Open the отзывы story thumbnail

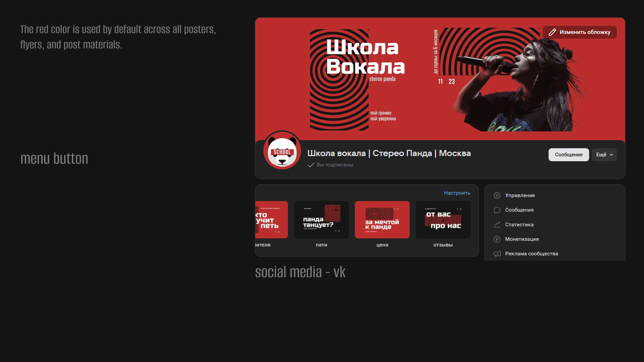pos(443,220)
